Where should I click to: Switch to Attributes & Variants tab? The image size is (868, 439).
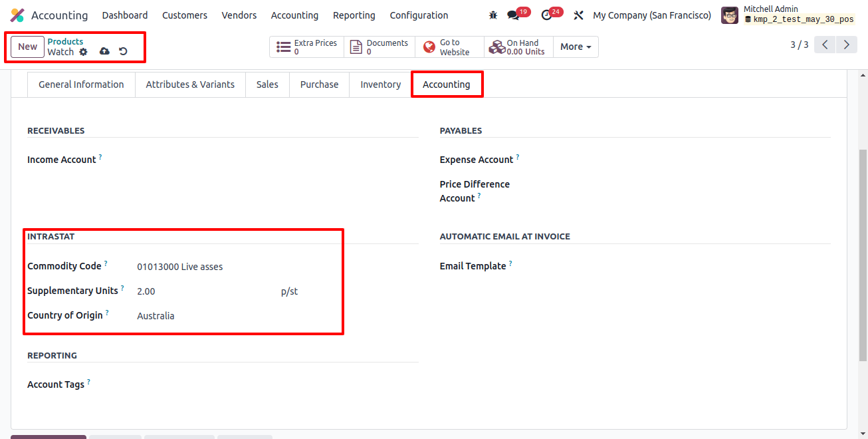tap(190, 84)
